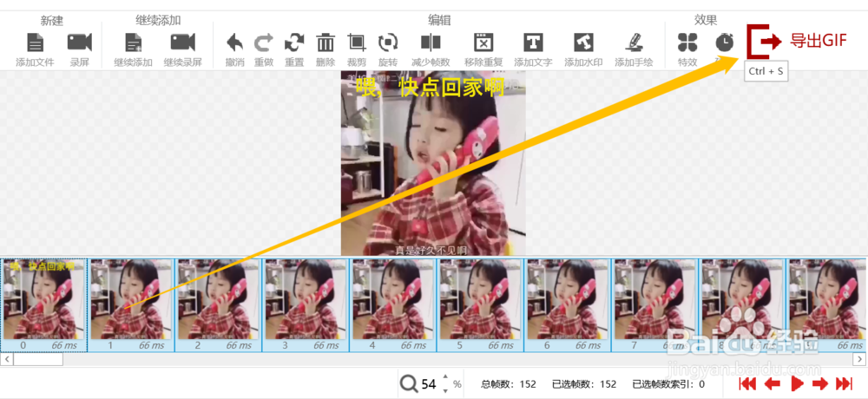
Task: Jump to the last frame
Action: coord(844,383)
